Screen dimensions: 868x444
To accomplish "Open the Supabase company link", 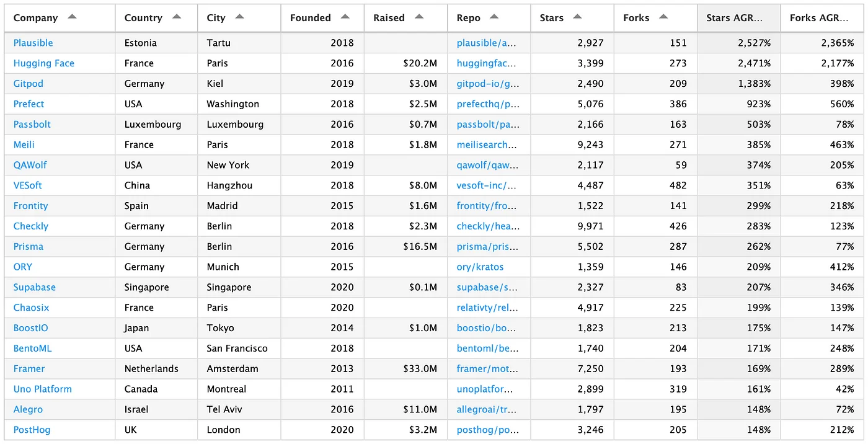I will (34, 287).
